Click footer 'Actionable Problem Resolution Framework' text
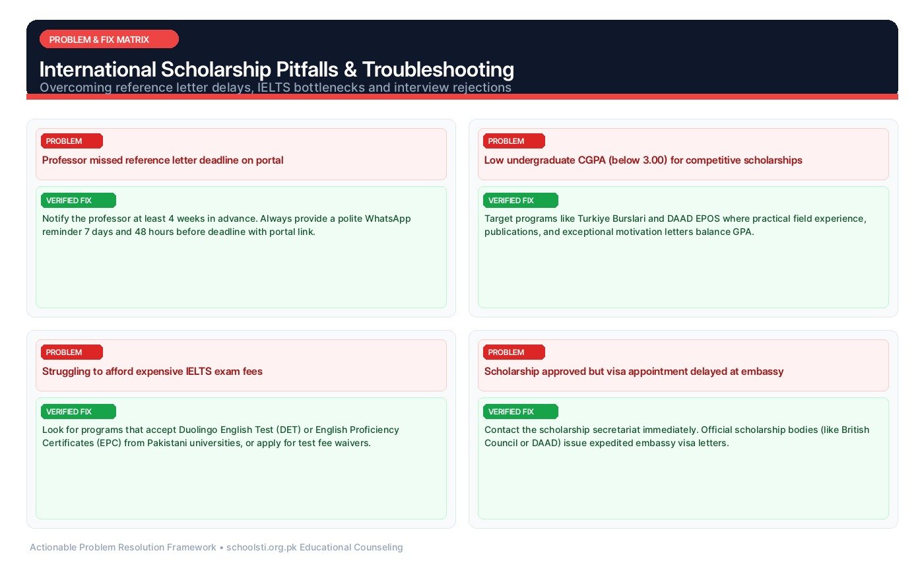 coord(216,547)
